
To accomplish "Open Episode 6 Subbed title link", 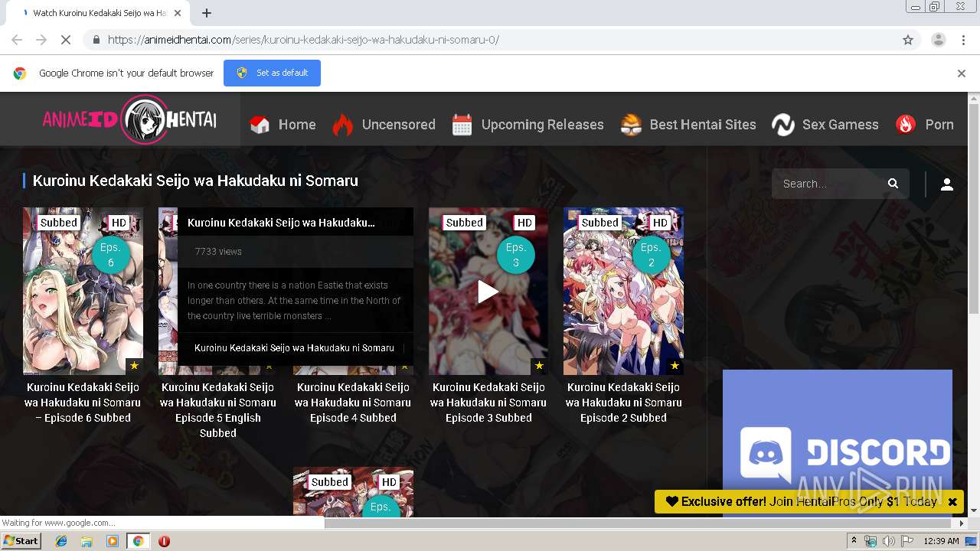I will [83, 403].
